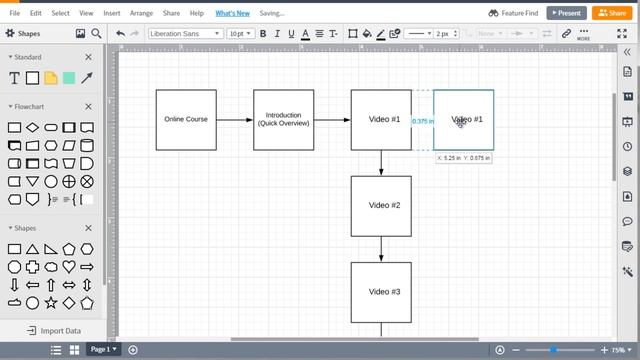Open the Page 1 tab dropdown

click(x=103, y=349)
